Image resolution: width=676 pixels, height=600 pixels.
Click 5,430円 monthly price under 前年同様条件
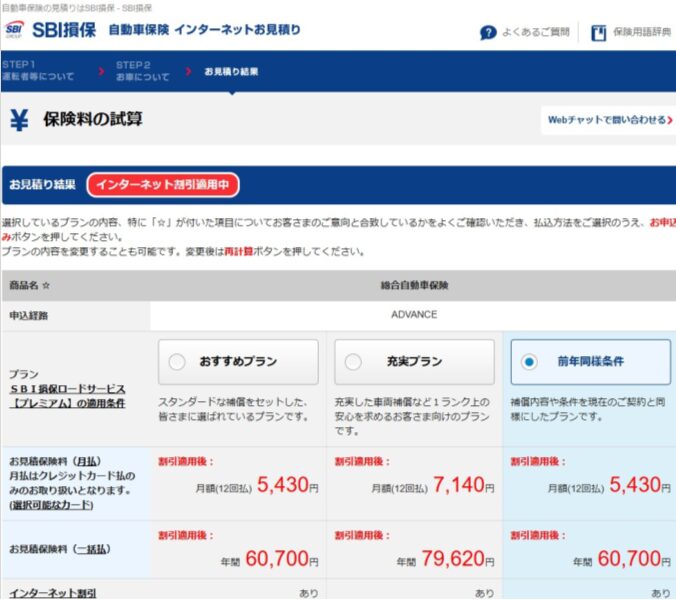tap(640, 485)
